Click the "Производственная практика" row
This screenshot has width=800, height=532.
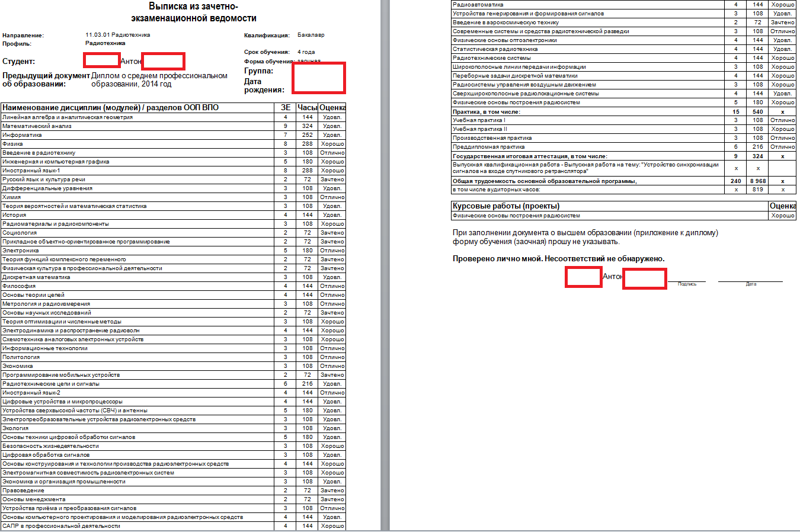[623, 138]
